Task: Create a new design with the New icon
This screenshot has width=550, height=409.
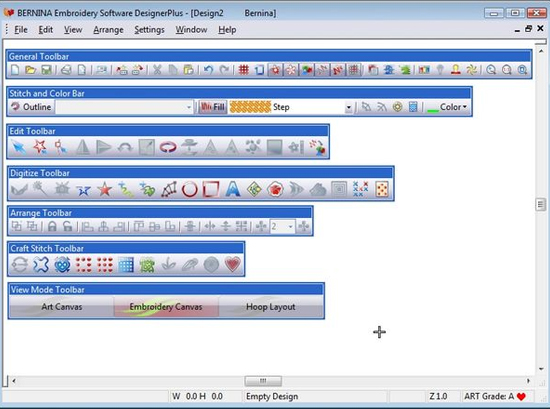Action: pos(15,70)
